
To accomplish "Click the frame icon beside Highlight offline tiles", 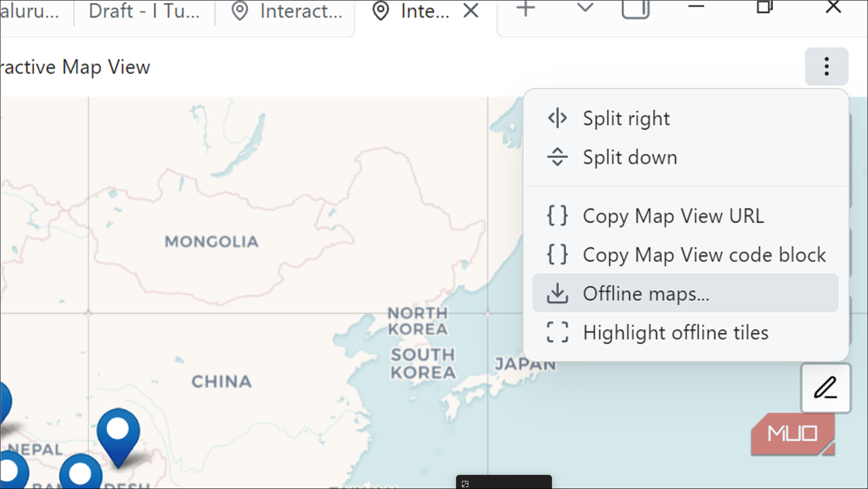I will pyautogui.click(x=557, y=333).
